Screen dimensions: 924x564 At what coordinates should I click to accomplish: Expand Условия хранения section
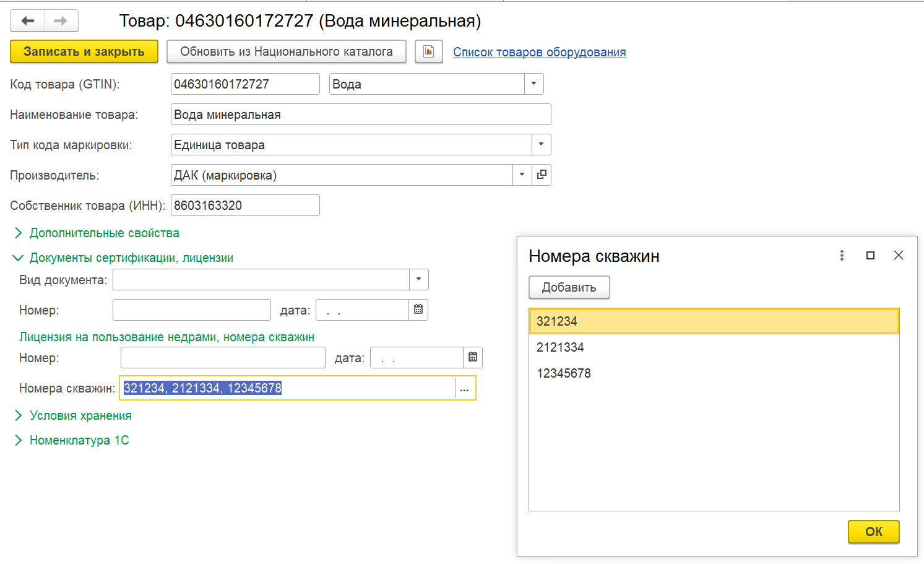tap(72, 415)
